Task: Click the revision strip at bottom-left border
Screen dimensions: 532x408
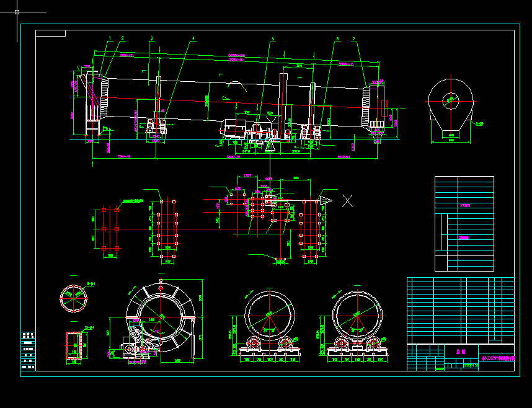Action: point(29,350)
